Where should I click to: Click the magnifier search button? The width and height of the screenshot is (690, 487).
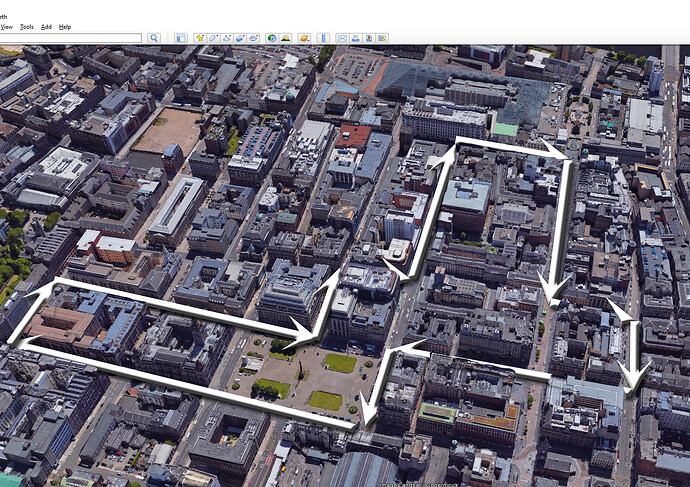pyautogui.click(x=154, y=38)
